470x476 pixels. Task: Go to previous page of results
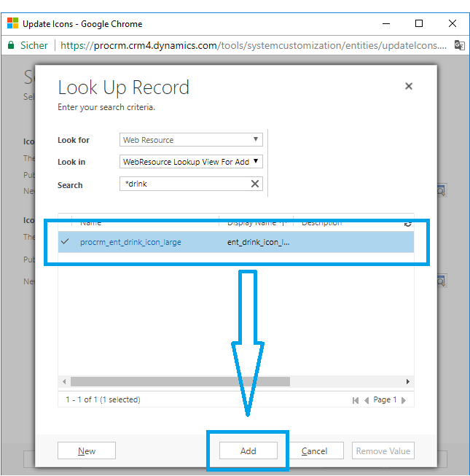(367, 400)
